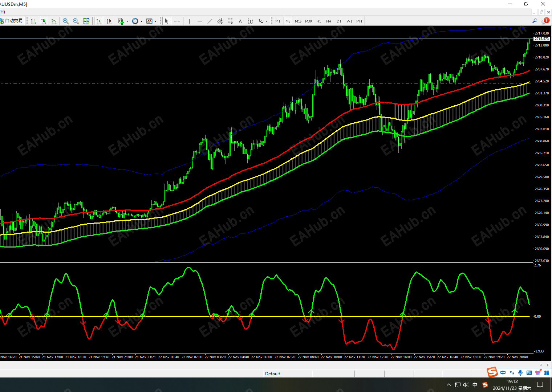Viewport: 552px width, 392px height.
Task: Open the search magnifier icon
Action: coord(535,21)
